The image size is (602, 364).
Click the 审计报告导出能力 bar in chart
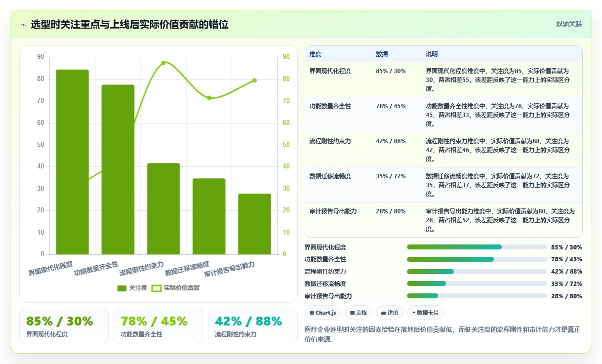point(254,224)
